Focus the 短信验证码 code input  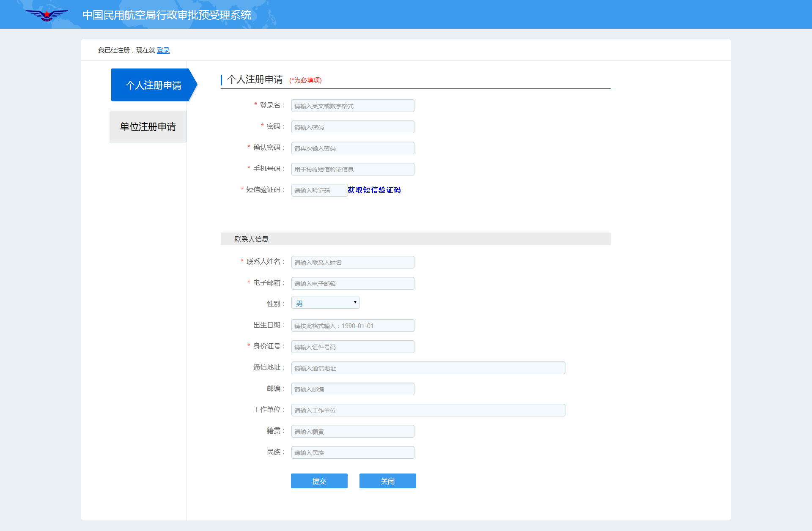(x=319, y=190)
